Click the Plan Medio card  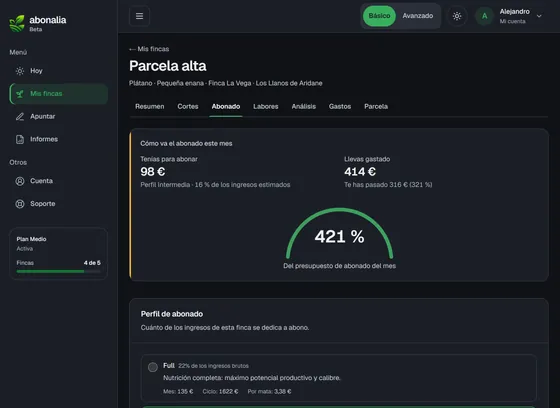[59, 253]
